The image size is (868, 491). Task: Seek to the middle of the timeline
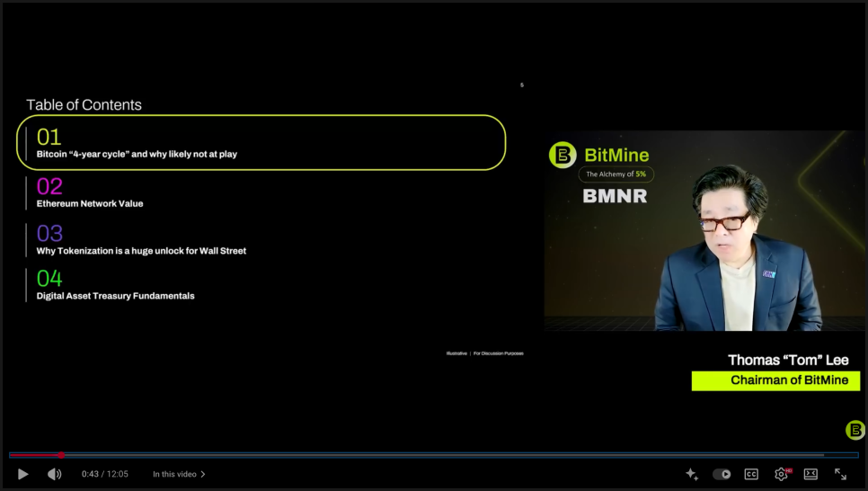(x=434, y=455)
